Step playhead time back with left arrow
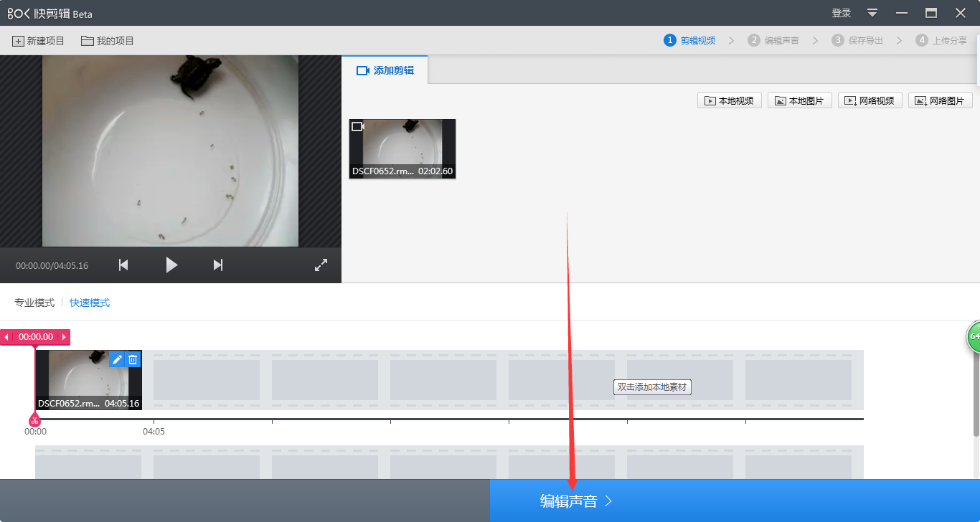 (x=6, y=337)
